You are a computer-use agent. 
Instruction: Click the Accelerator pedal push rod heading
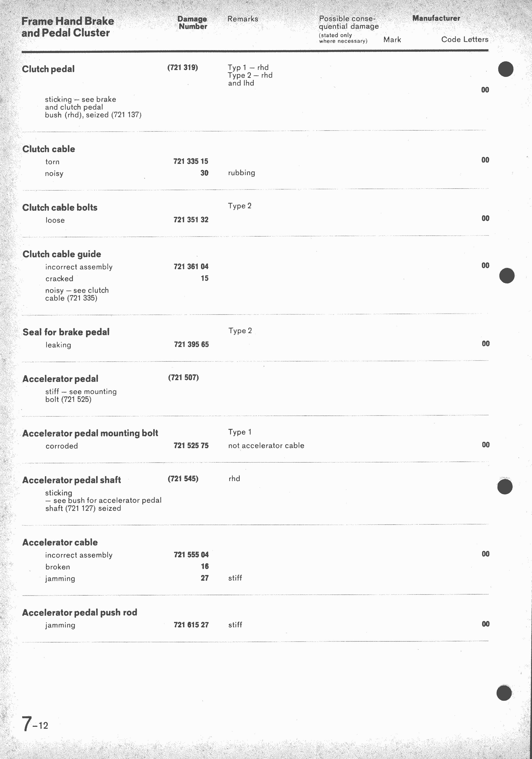tap(80, 612)
